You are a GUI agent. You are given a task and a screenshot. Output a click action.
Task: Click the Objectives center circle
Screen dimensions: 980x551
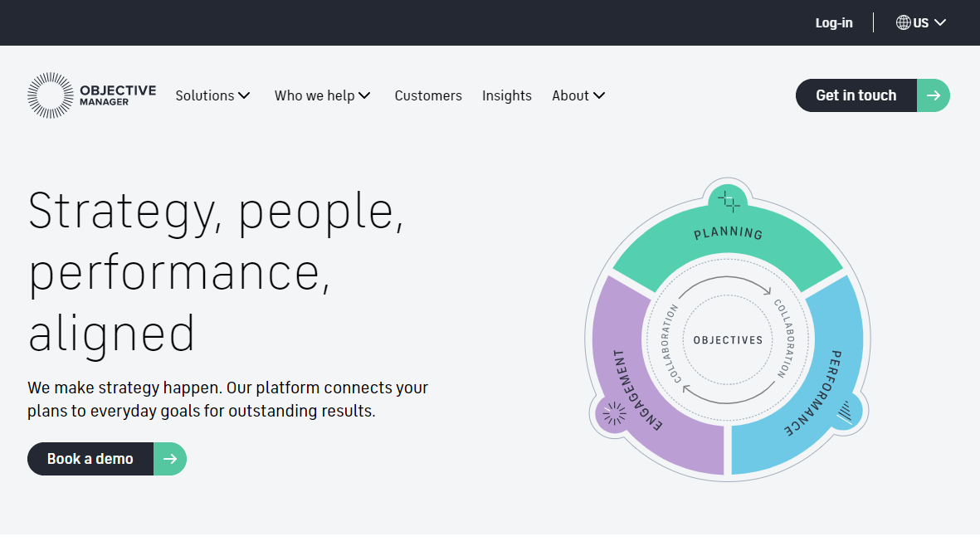pyautogui.click(x=728, y=340)
